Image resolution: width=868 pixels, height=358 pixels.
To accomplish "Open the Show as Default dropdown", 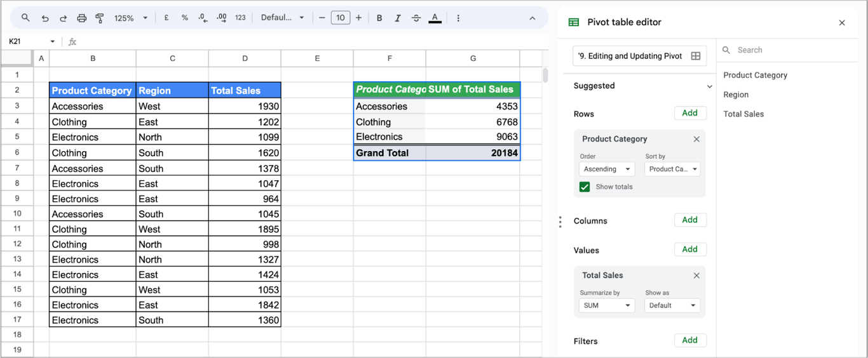I will [x=672, y=305].
